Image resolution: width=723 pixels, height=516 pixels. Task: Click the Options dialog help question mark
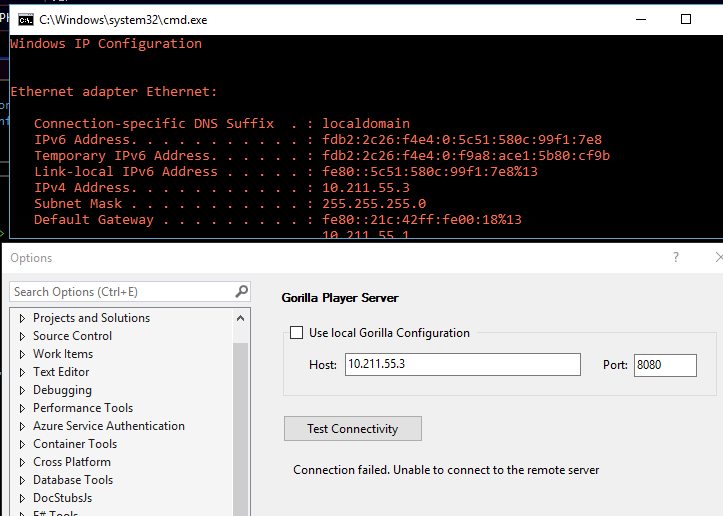click(x=676, y=257)
